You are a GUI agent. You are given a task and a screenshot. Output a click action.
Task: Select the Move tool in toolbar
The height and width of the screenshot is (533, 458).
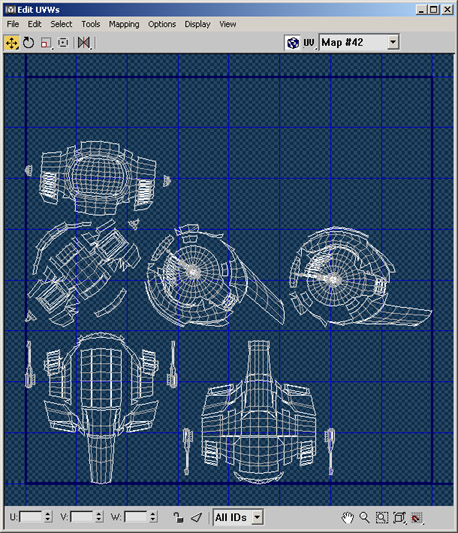point(12,43)
